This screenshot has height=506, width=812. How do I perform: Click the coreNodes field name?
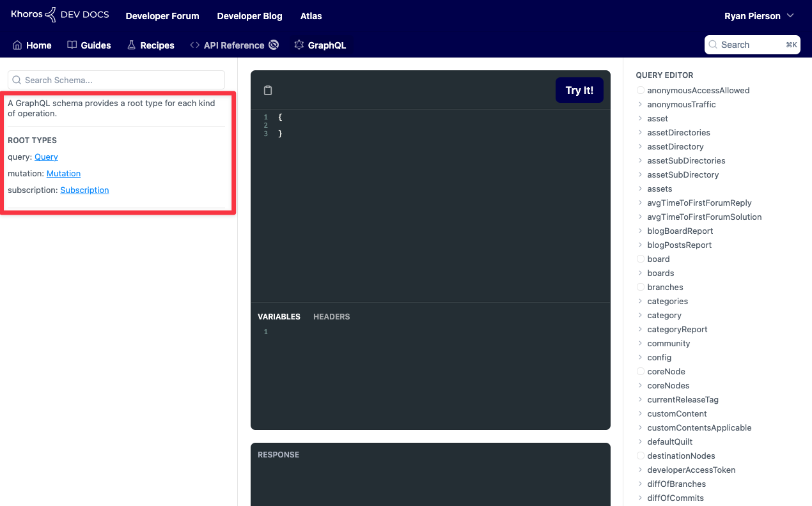click(x=668, y=386)
